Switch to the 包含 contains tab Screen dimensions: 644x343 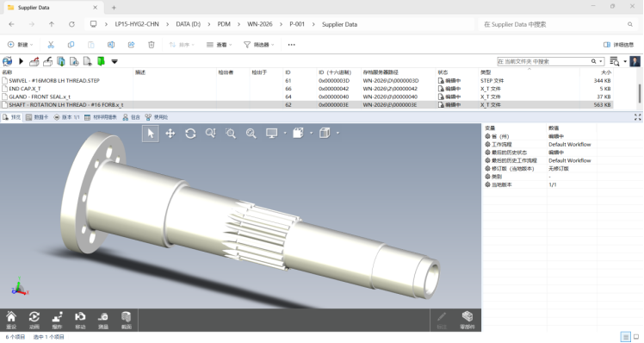coord(132,117)
